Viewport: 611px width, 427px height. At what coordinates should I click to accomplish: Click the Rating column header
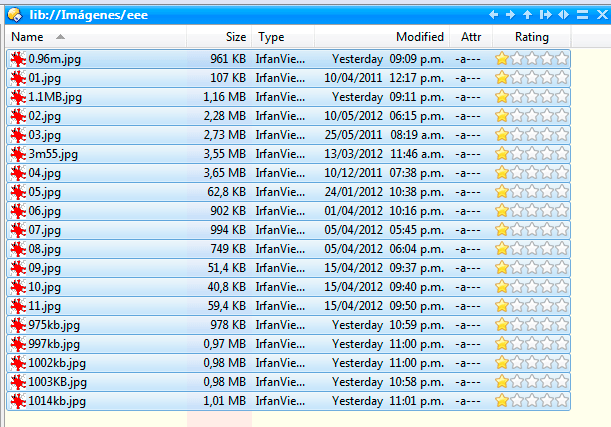(531, 37)
